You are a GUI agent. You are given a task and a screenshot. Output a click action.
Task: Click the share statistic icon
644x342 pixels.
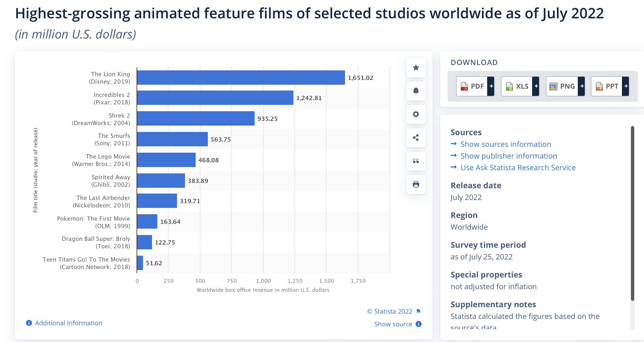pos(416,138)
